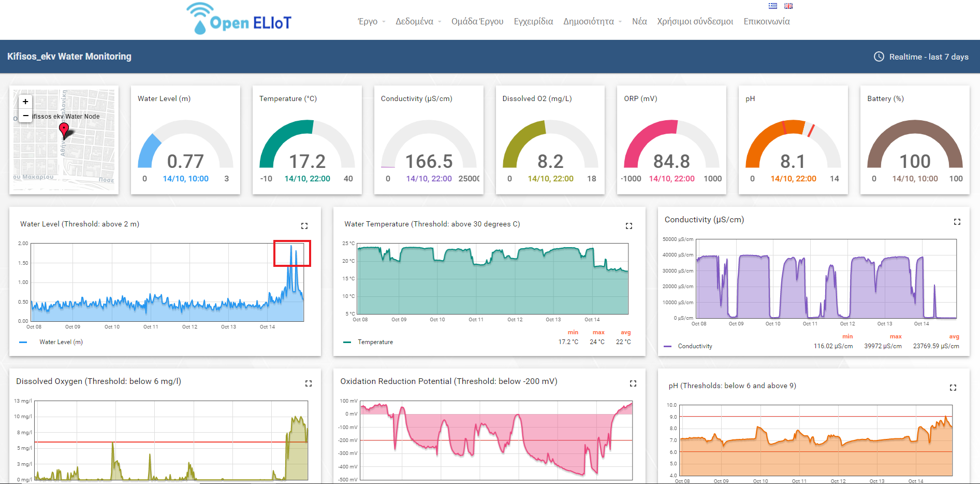Click temperature avg value 22 °C

623,342
